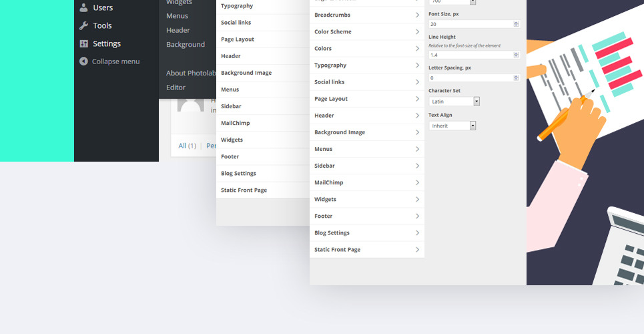Open the Text Align Inherit dropdown
644x334 pixels.
(x=472, y=126)
